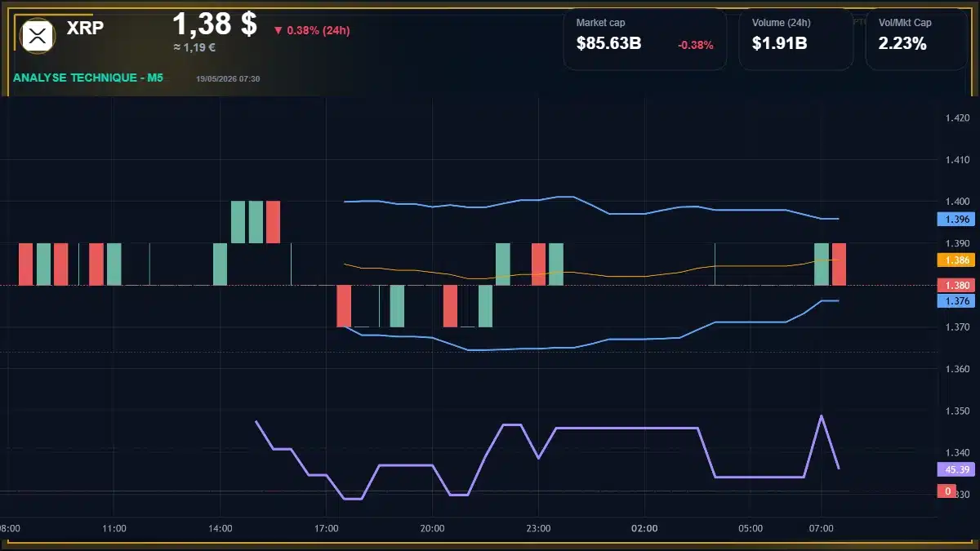Click the 1,38 $ price value

tap(215, 24)
